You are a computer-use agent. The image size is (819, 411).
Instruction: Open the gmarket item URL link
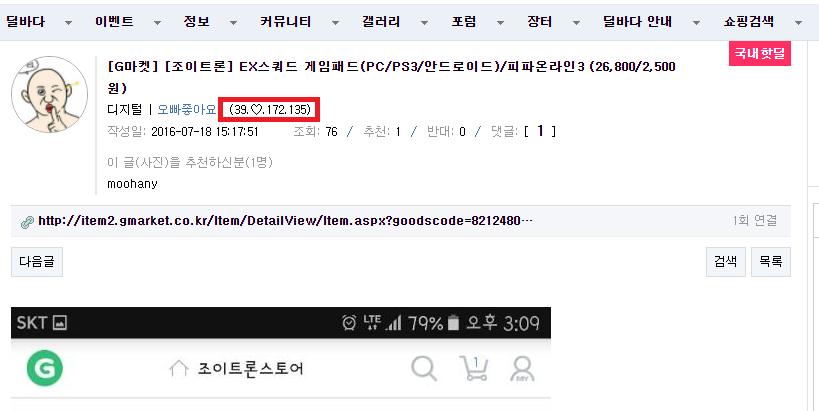click(285, 221)
